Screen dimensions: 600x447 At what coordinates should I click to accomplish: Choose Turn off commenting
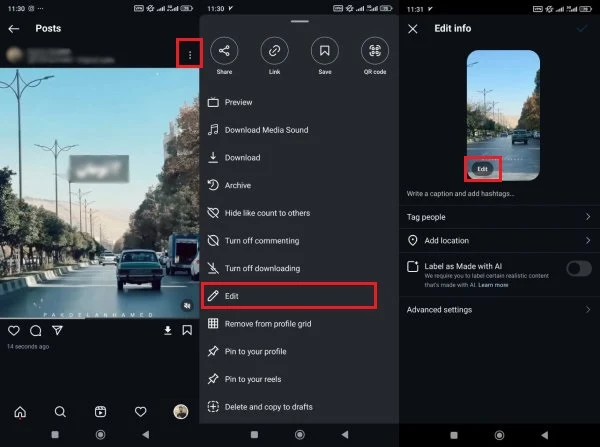[299, 241]
